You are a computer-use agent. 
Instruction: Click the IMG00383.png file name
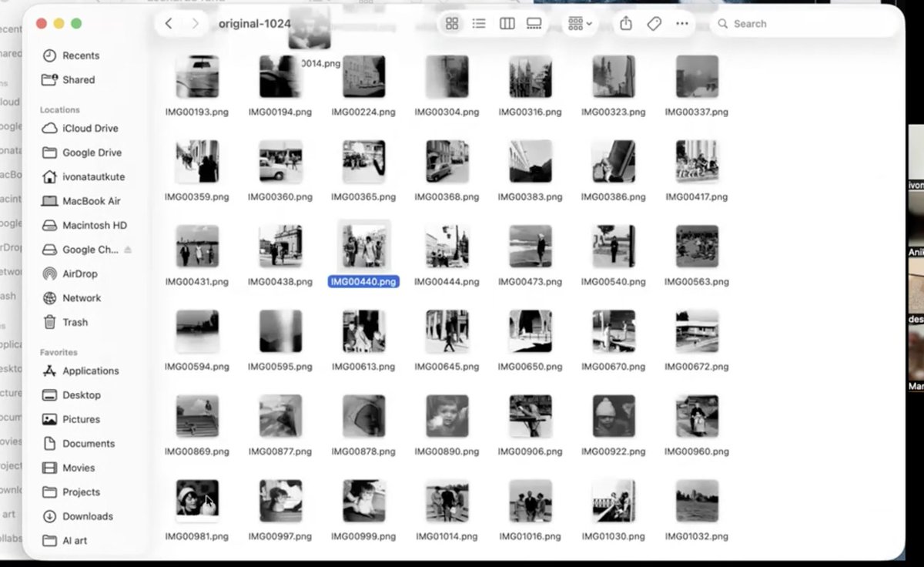(531, 196)
